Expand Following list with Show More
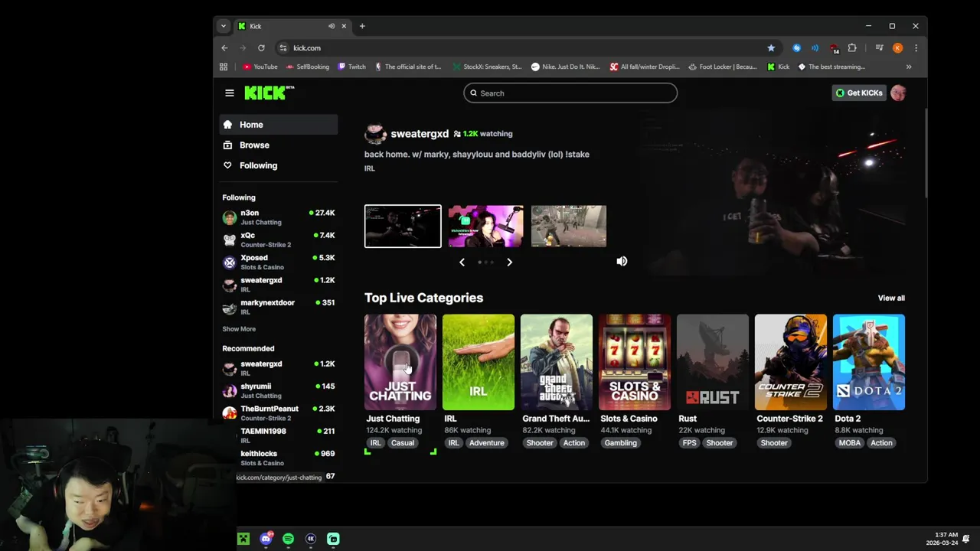Screen dimensions: 980x551 (239, 329)
